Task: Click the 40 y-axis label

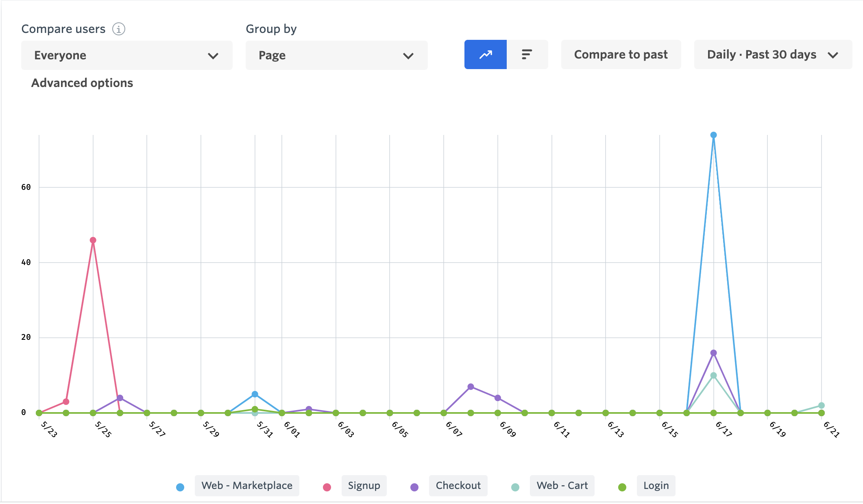Action: point(26,263)
